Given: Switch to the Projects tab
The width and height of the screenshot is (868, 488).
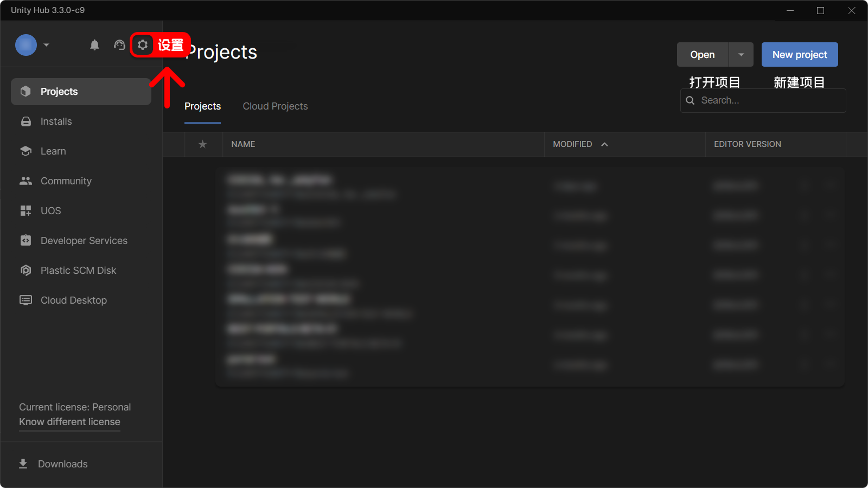Looking at the screenshot, I should click(202, 106).
